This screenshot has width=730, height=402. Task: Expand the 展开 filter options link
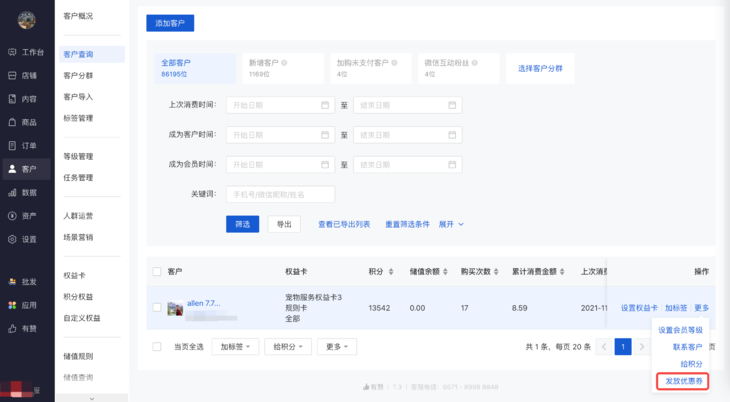(x=451, y=224)
